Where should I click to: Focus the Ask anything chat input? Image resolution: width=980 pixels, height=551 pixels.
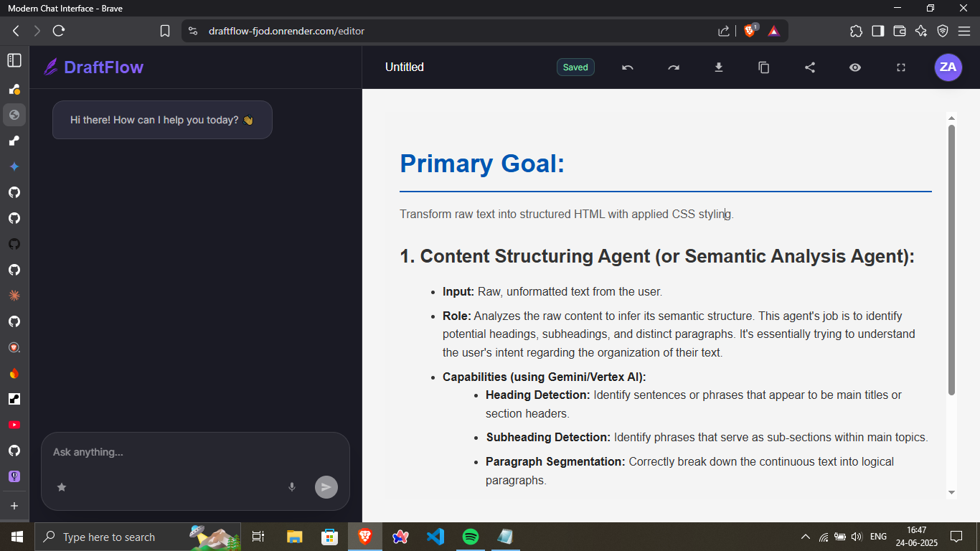[195, 453]
